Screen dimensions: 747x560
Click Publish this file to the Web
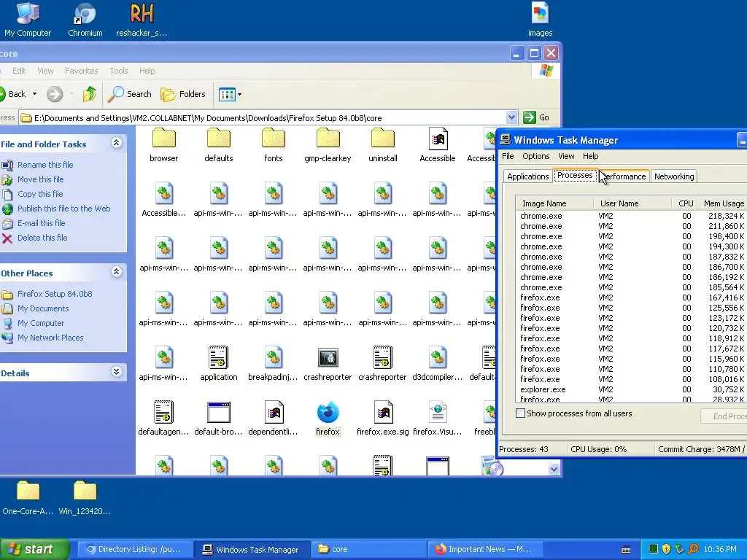pos(64,209)
